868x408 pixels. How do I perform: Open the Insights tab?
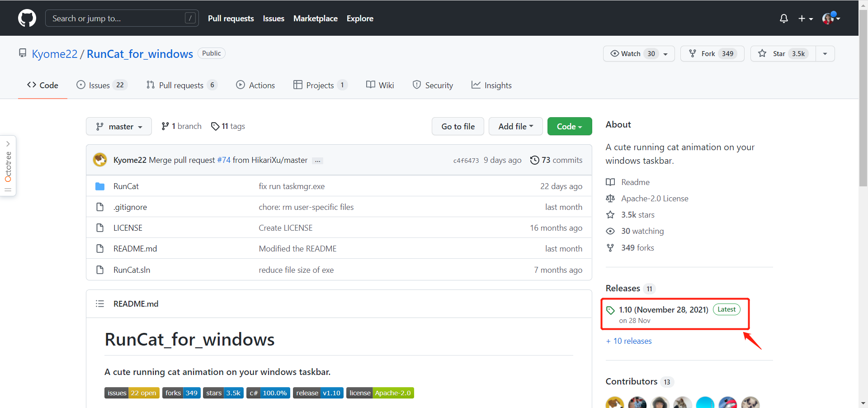[491, 85]
